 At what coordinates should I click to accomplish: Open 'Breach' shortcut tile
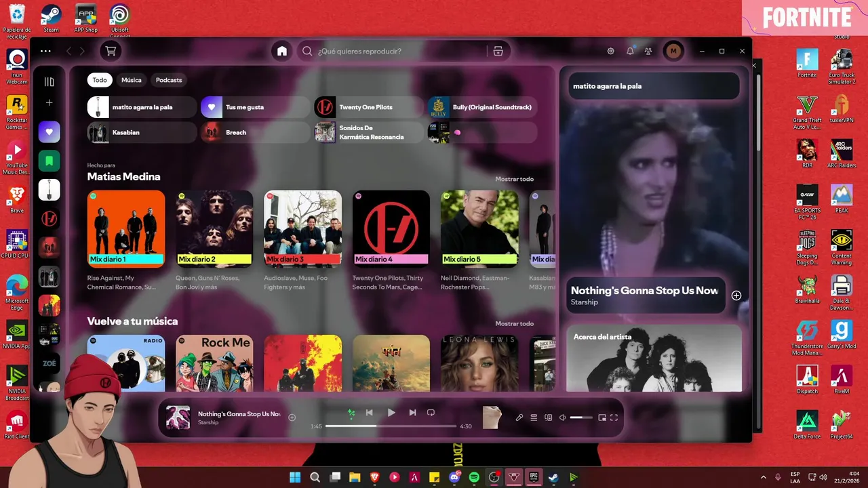pyautogui.click(x=256, y=132)
